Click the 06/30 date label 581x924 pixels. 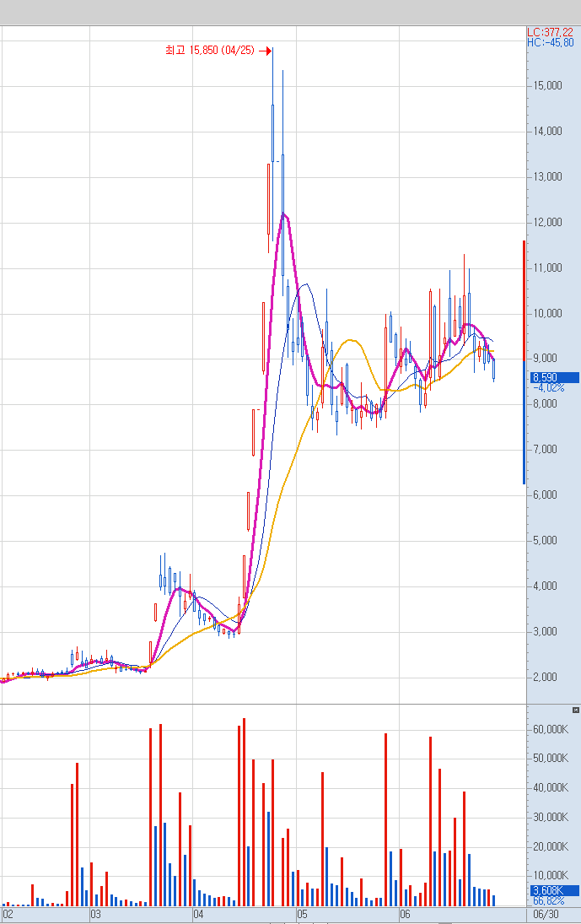point(546,915)
